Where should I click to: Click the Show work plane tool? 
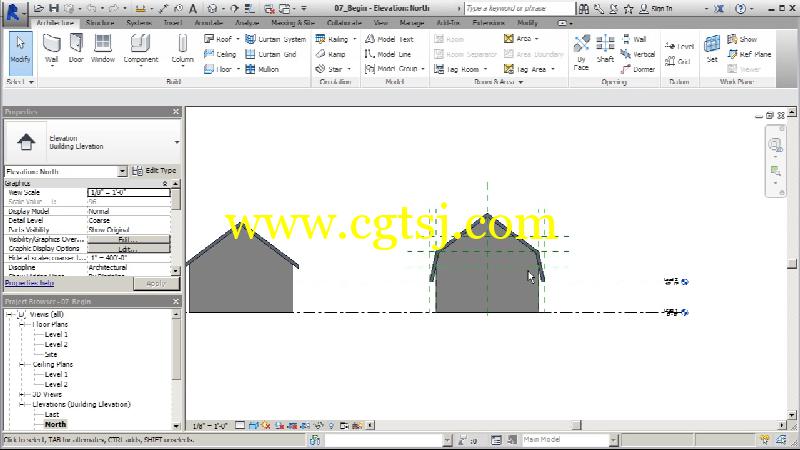coord(742,39)
